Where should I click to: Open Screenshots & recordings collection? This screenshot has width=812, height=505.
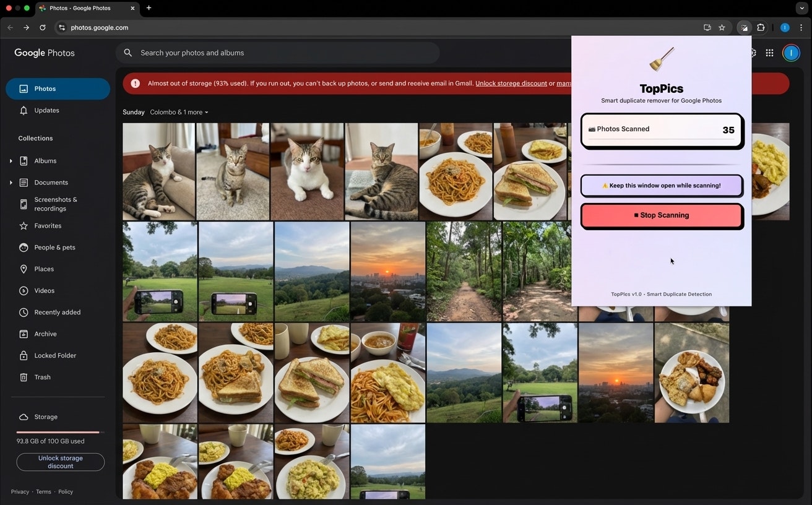coord(55,204)
